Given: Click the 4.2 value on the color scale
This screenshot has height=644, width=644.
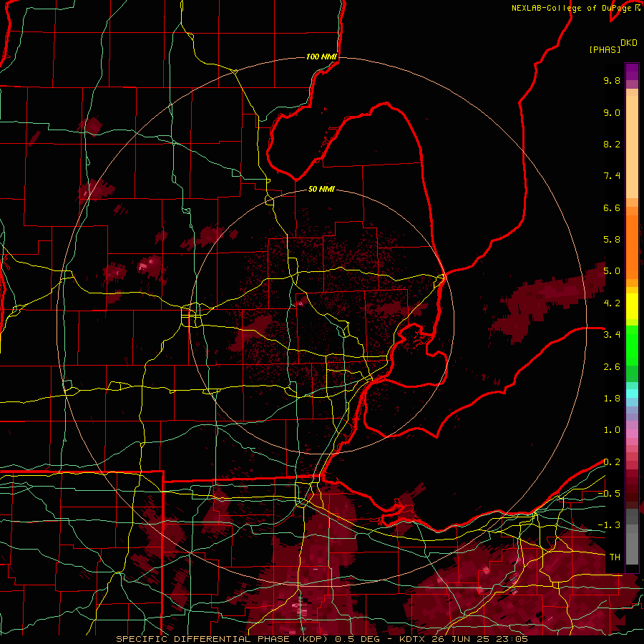Looking at the screenshot, I should coord(612,303).
